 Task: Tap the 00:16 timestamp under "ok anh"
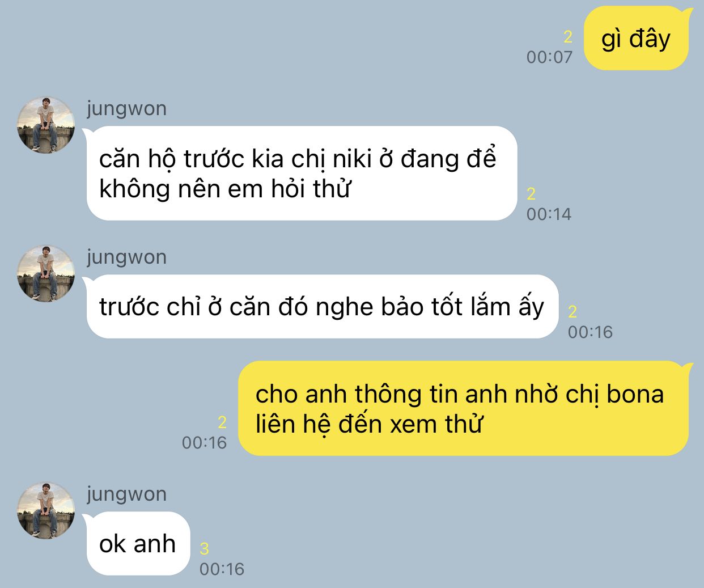point(222,569)
